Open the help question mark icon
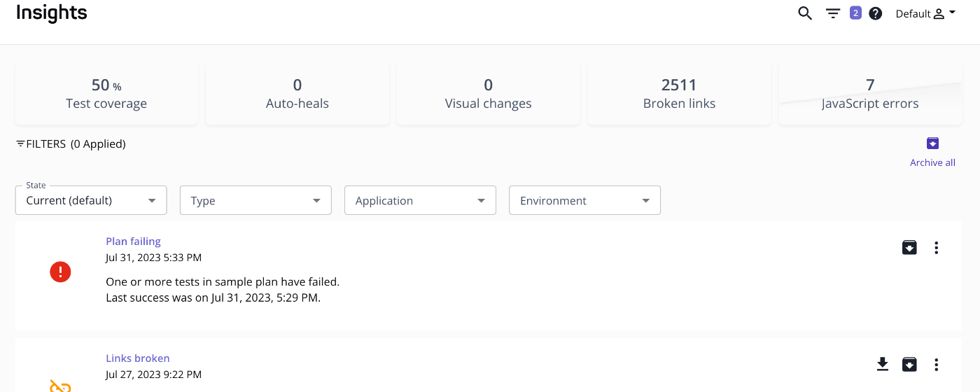Viewport: 980px width, 392px height. click(875, 13)
